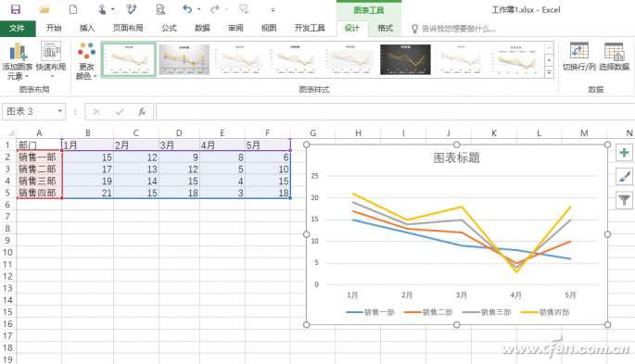Open the chart tools 格式 tab

pos(385,28)
